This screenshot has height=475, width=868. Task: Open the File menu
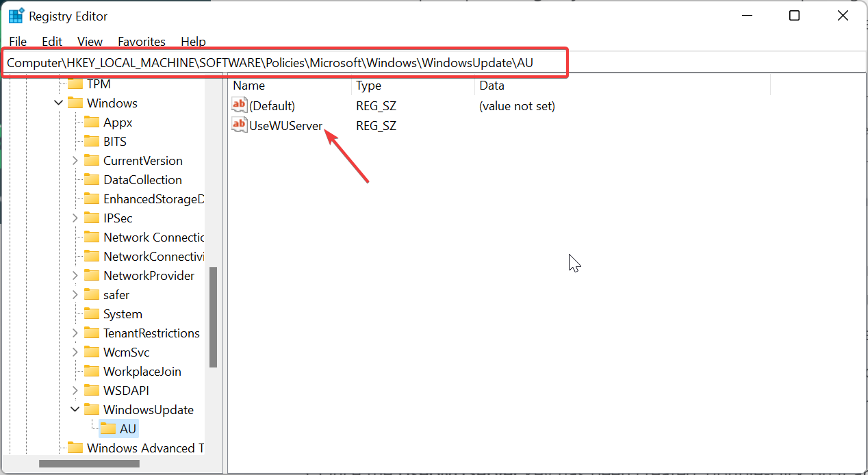point(18,42)
